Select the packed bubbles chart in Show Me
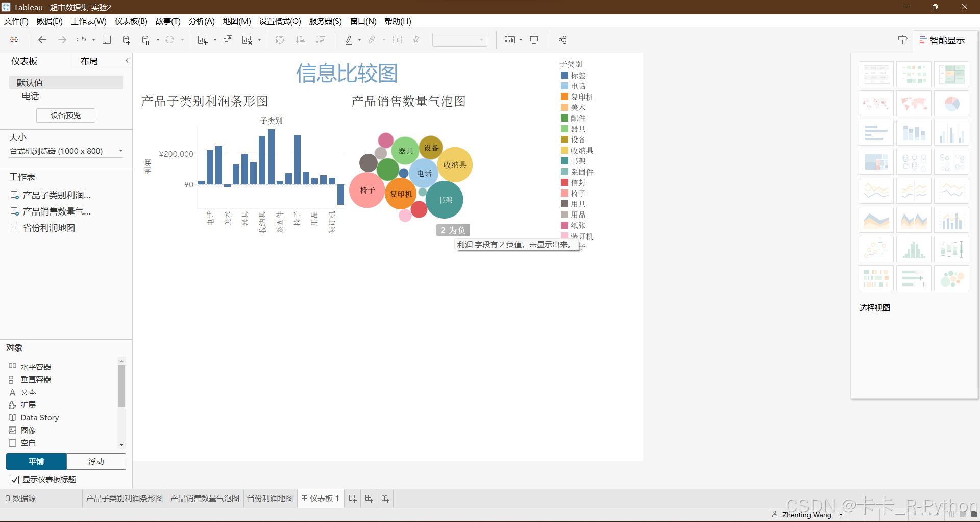The height and width of the screenshot is (522, 980). [951, 278]
